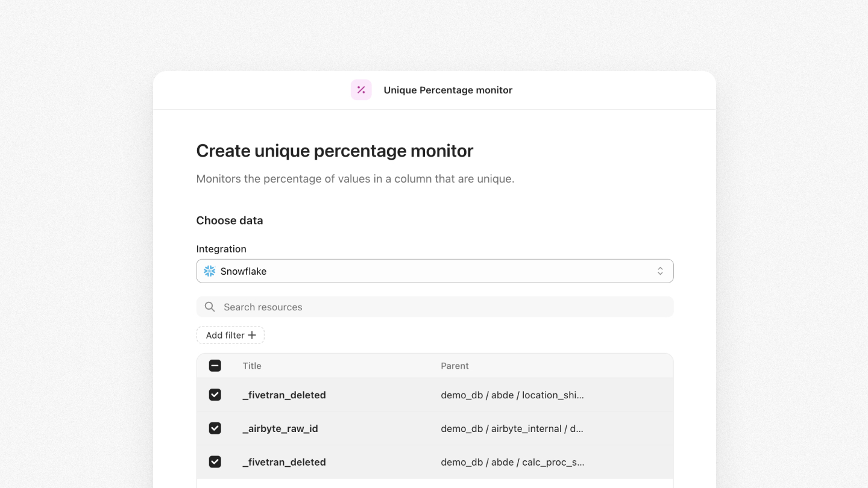Image resolution: width=868 pixels, height=488 pixels.
Task: Click the Parent column header
Action: pyautogui.click(x=454, y=366)
